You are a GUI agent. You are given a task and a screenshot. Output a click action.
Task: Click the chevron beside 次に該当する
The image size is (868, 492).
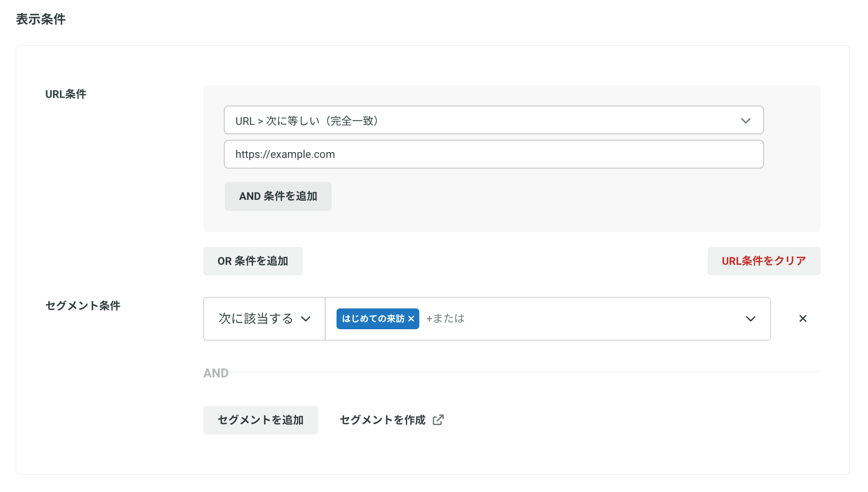pos(306,319)
